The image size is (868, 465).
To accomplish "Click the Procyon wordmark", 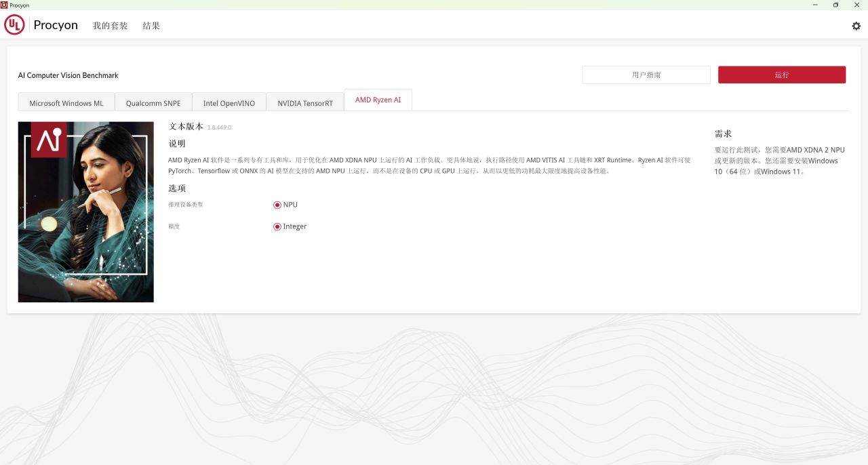I will click(56, 25).
